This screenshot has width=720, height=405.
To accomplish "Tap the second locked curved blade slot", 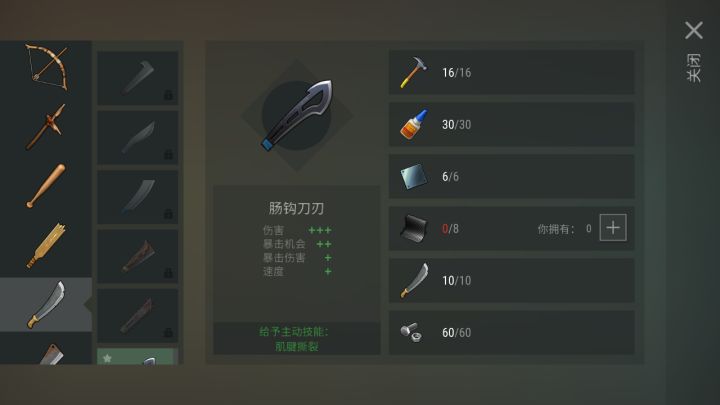I will click(138, 137).
